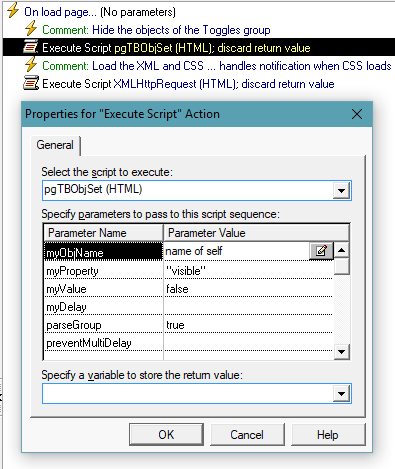395x469 pixels.
Task: Click the parameter list scrollbar thumb
Action: click(342, 266)
